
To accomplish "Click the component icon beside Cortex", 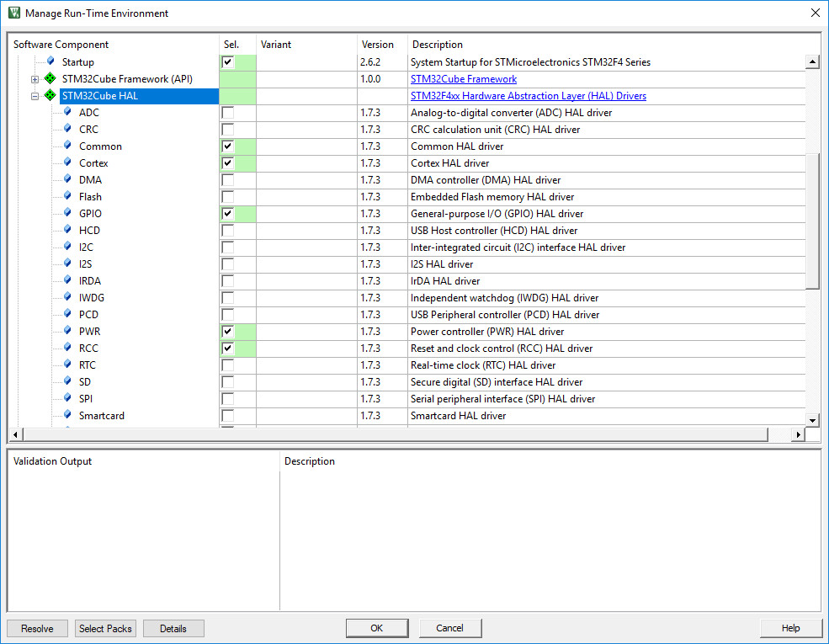I will (67, 162).
